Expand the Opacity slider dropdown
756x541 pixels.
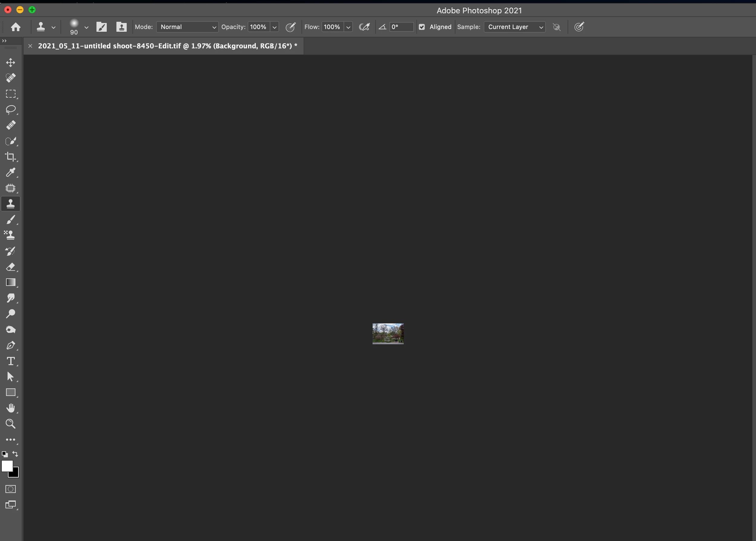pyautogui.click(x=275, y=27)
